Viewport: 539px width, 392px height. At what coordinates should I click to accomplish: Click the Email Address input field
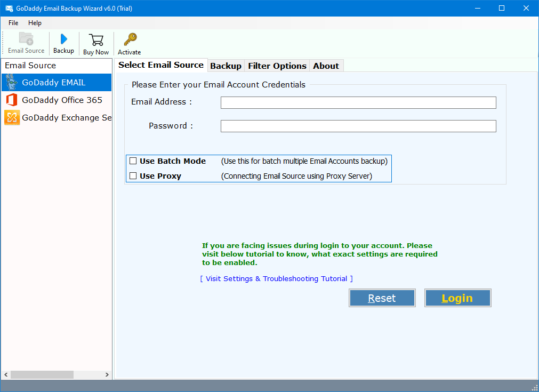(358, 102)
